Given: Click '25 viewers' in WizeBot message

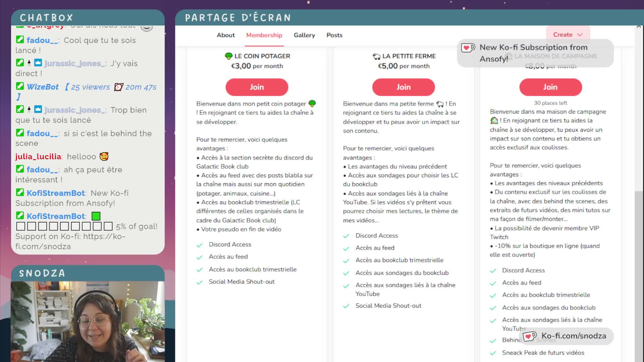Looking at the screenshot, I should (90, 87).
